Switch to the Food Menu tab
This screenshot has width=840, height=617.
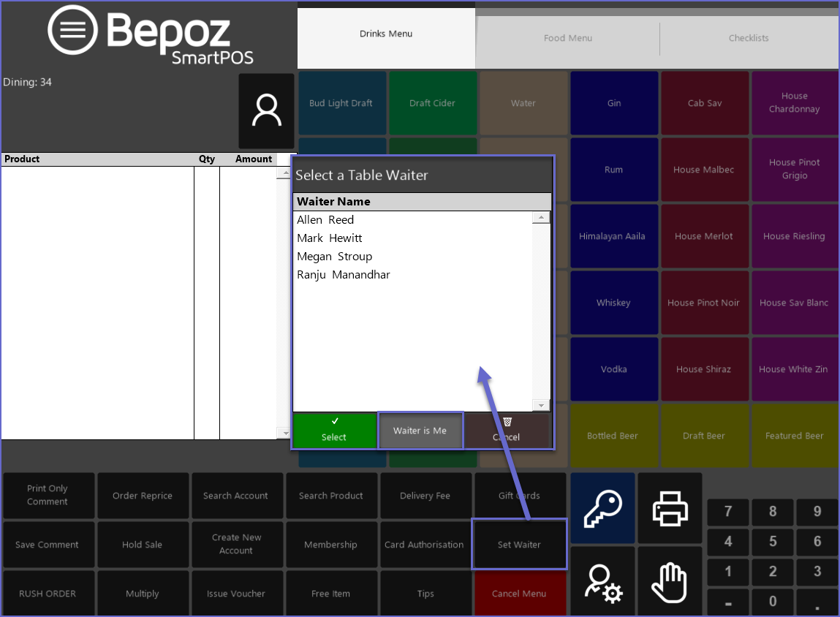pos(567,38)
